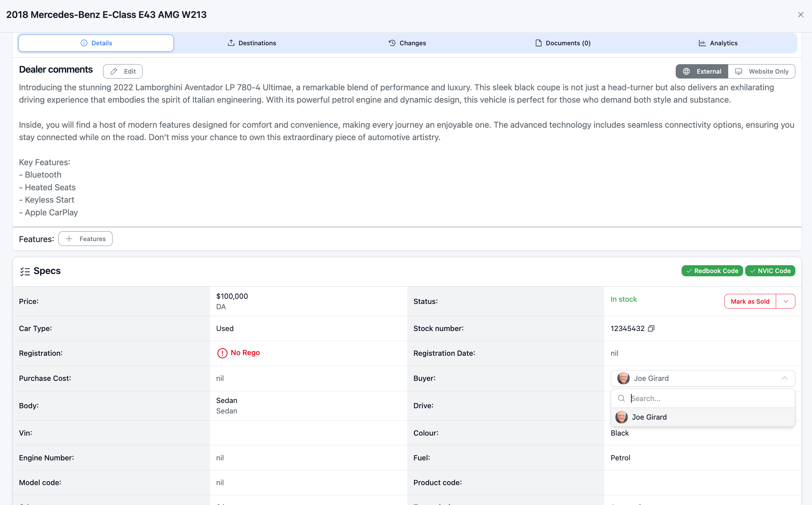Click the Vin label

point(25,433)
